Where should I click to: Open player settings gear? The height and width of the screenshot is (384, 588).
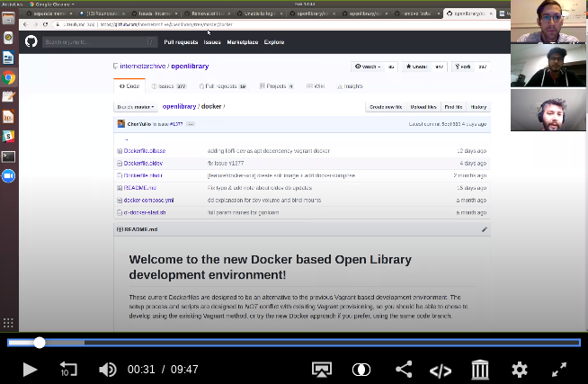[520, 370]
